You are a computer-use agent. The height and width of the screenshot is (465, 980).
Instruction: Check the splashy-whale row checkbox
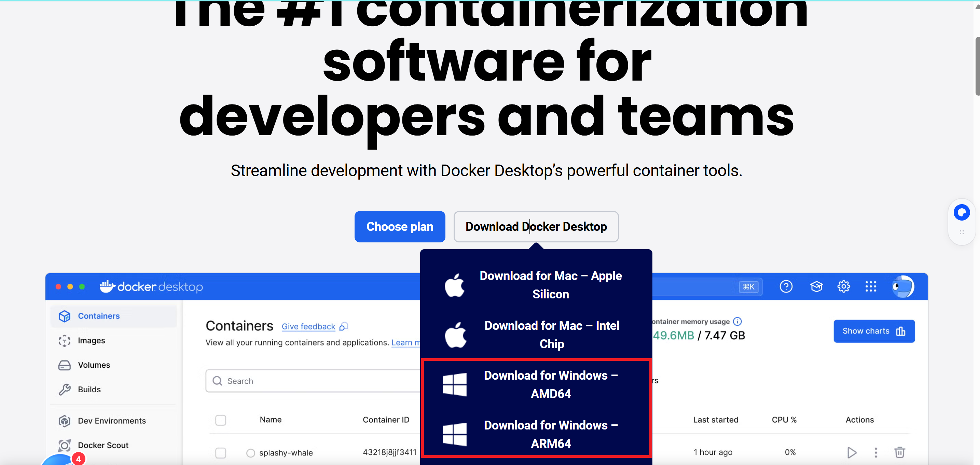point(221,452)
